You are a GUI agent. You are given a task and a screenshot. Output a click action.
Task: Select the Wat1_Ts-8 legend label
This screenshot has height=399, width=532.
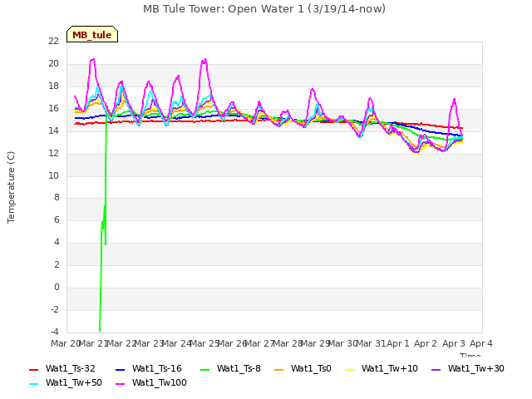(x=239, y=369)
